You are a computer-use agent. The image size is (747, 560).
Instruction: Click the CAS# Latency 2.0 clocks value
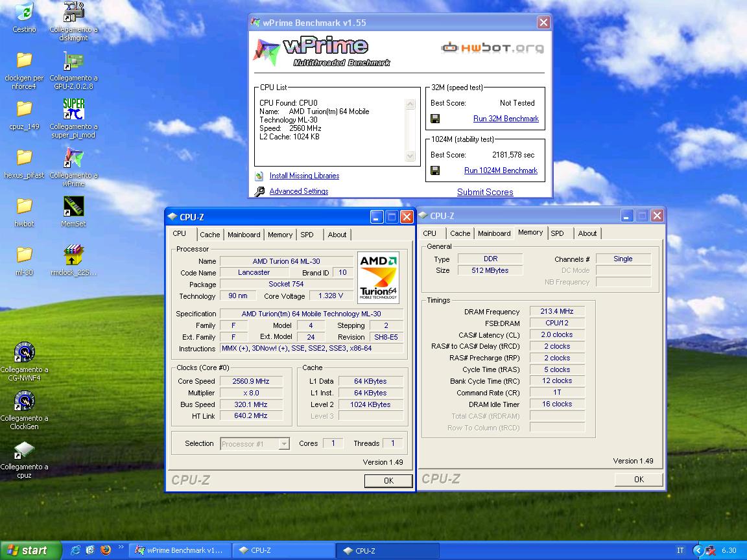(556, 334)
